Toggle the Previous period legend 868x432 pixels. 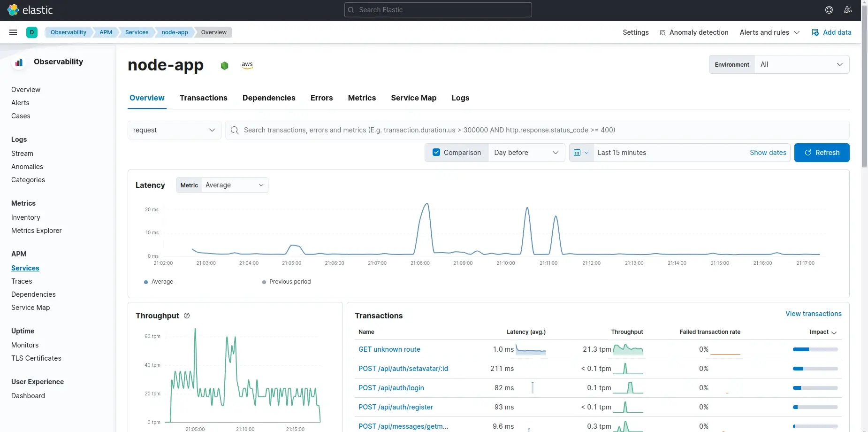click(287, 282)
